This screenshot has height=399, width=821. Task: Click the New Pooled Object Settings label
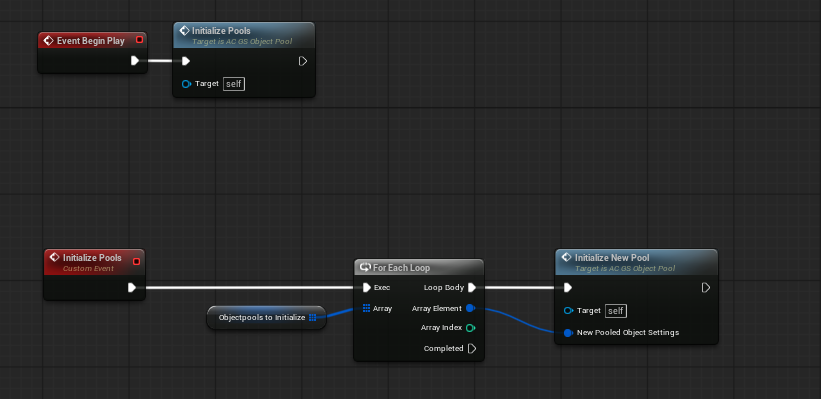(628, 332)
